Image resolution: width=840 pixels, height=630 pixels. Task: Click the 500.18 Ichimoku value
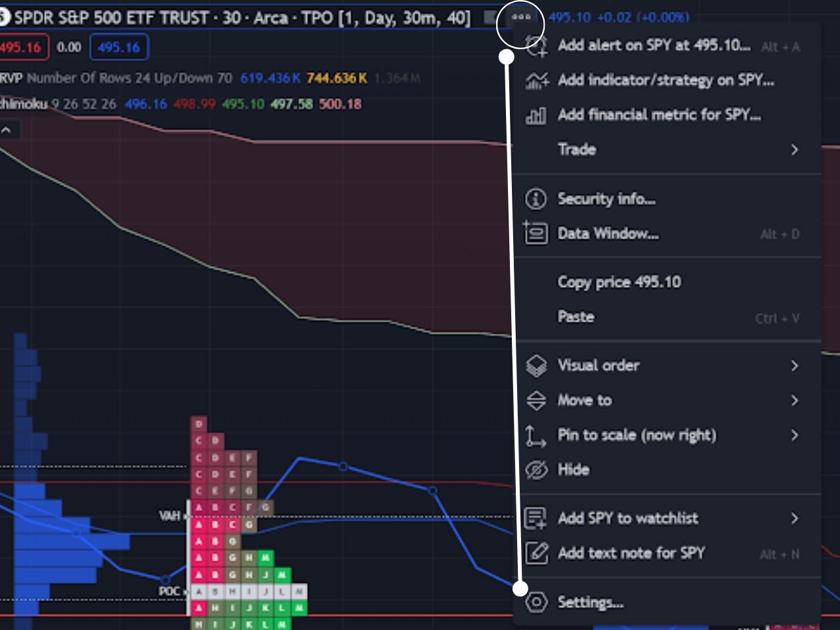340,104
